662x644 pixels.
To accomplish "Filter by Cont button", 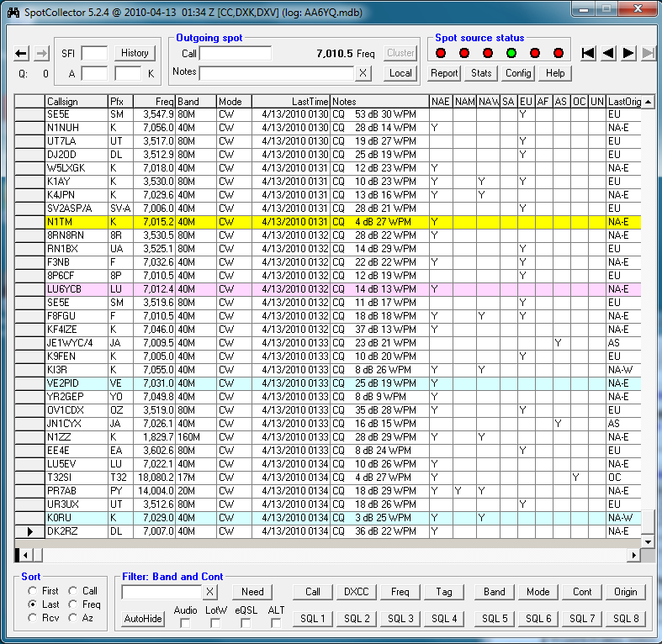I will point(582,592).
